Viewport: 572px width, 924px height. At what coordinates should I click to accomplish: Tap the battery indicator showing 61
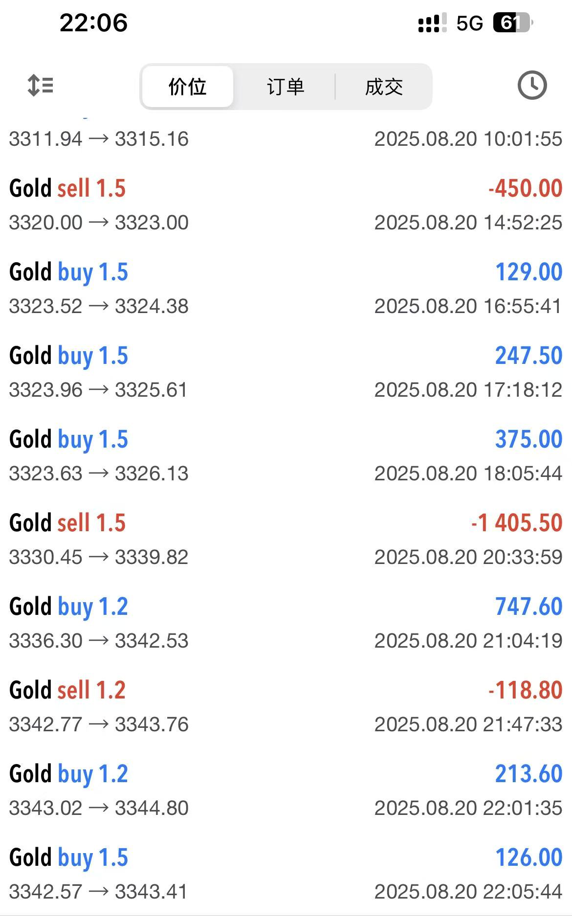click(513, 23)
